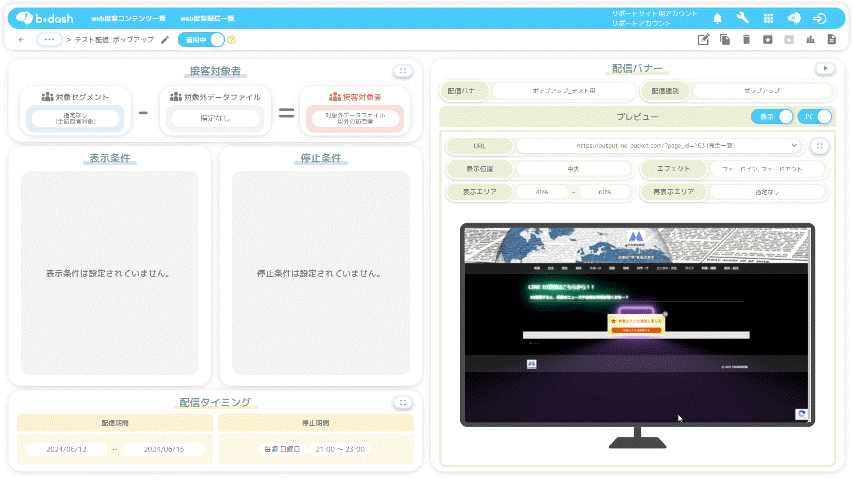Viewport: 853px width, 480px height.
Task: Go back with the left arrow
Action: (21, 40)
